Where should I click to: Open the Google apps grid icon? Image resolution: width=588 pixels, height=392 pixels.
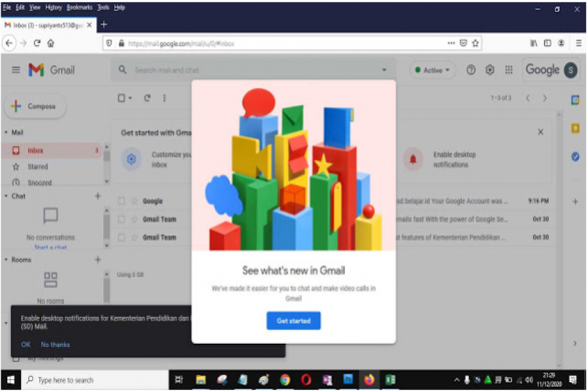(508, 70)
